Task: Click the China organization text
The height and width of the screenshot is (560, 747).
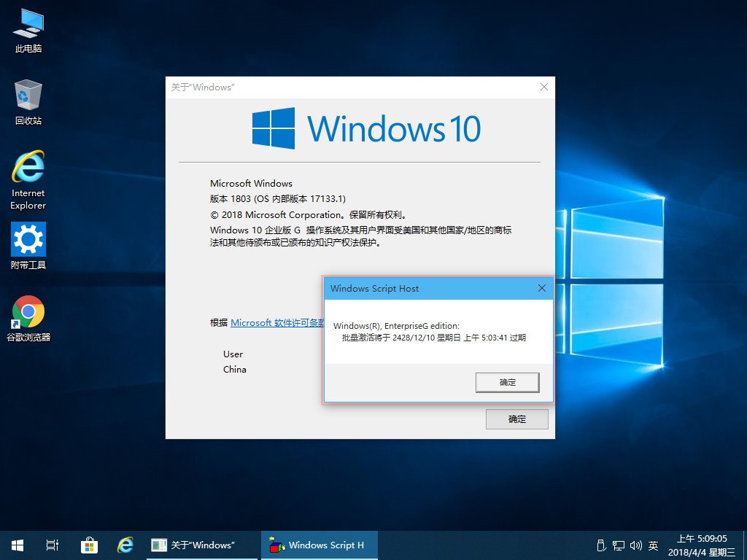Action: point(235,370)
